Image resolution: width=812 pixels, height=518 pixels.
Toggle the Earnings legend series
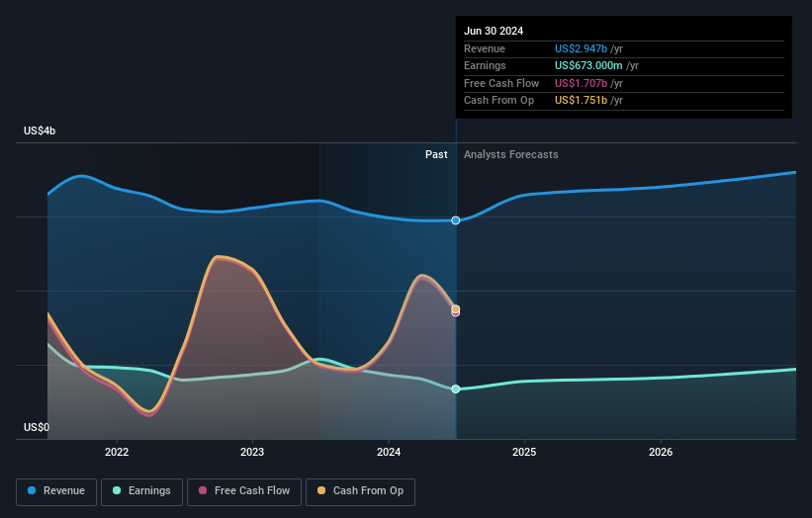pyautogui.click(x=141, y=491)
